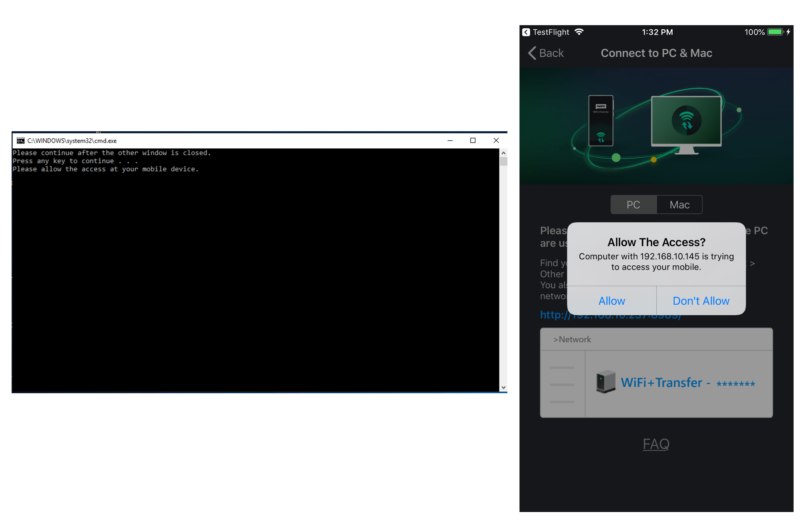
Task: Minimize the cmd.exe window
Action: click(x=450, y=141)
